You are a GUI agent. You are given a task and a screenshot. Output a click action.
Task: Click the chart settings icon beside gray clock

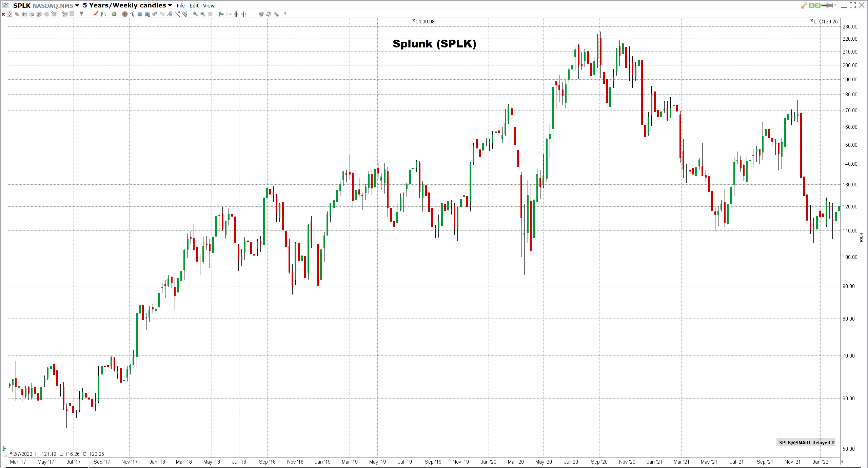click(54, 14)
